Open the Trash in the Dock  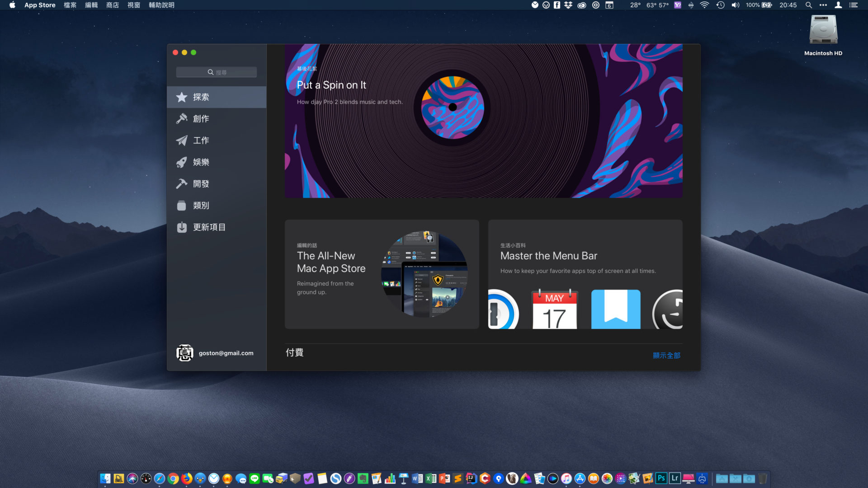point(763,479)
